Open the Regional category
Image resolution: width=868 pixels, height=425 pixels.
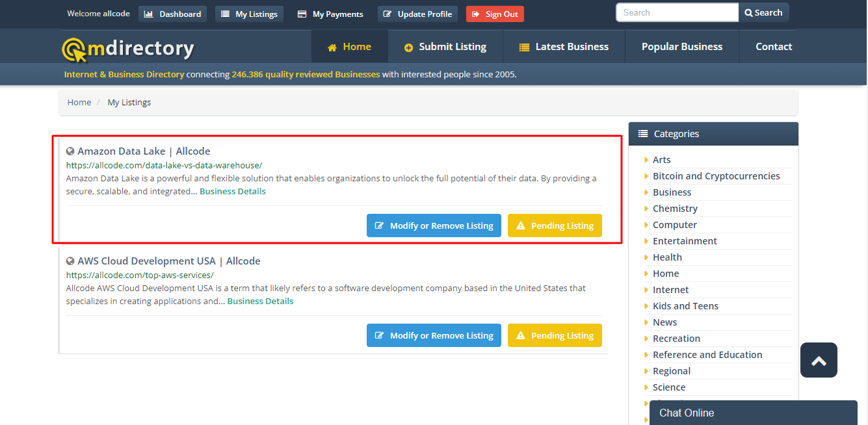pos(672,371)
